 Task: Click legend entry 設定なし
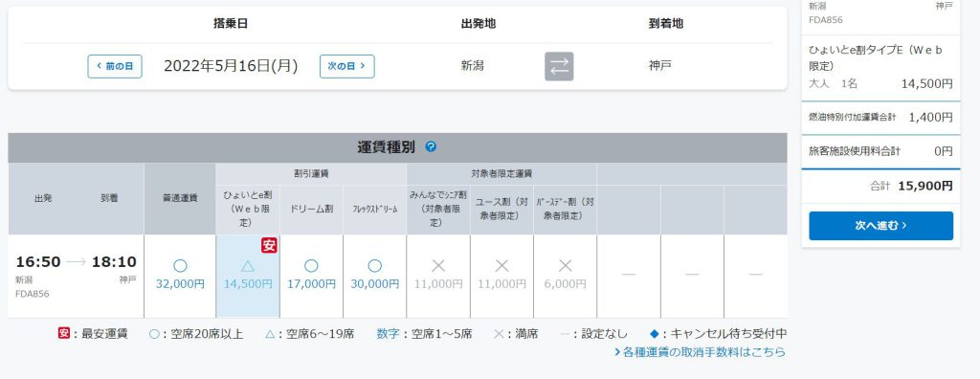pyautogui.click(x=593, y=334)
